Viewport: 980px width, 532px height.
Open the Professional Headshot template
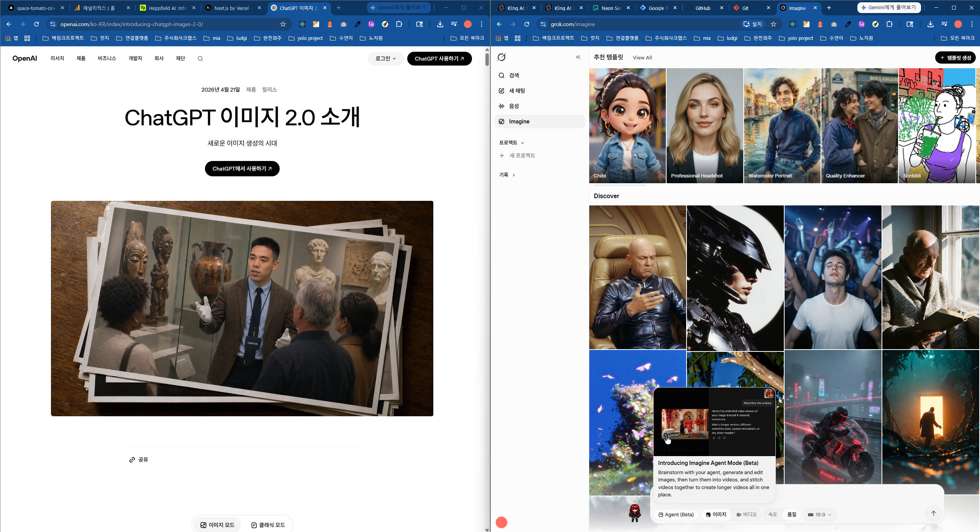[x=705, y=126]
